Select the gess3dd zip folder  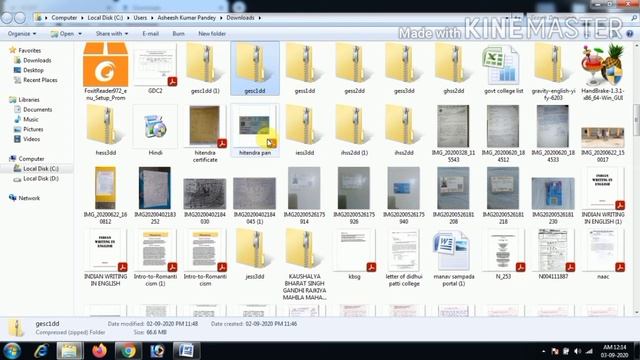click(404, 64)
